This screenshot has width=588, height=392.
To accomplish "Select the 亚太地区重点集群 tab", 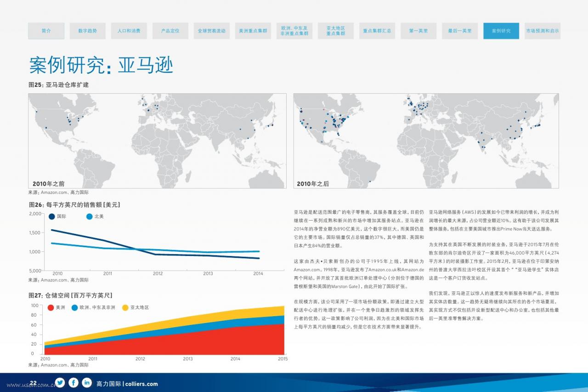I will [x=336, y=31].
